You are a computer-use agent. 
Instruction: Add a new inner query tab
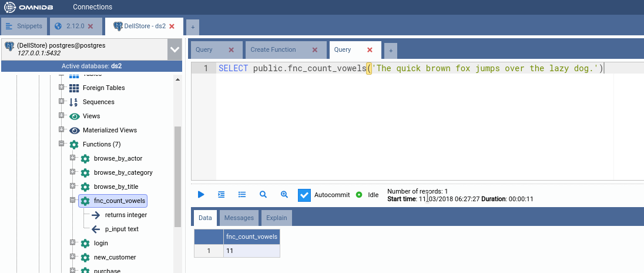tap(391, 51)
